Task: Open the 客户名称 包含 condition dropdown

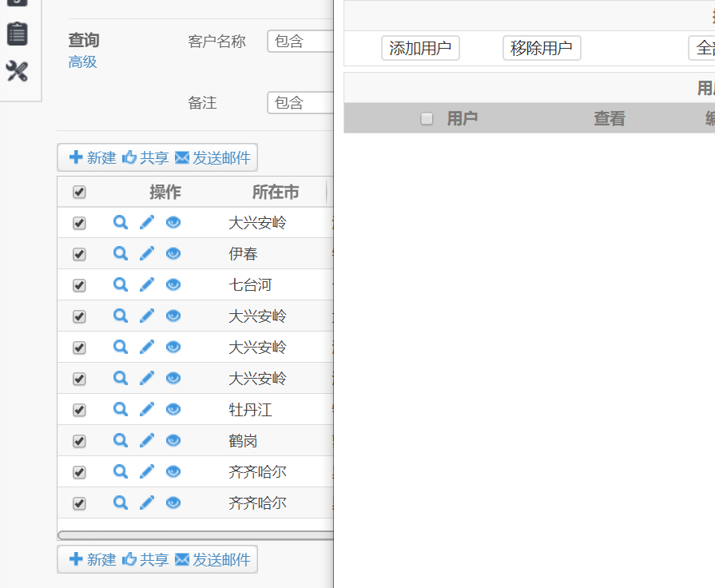Action: 300,42
